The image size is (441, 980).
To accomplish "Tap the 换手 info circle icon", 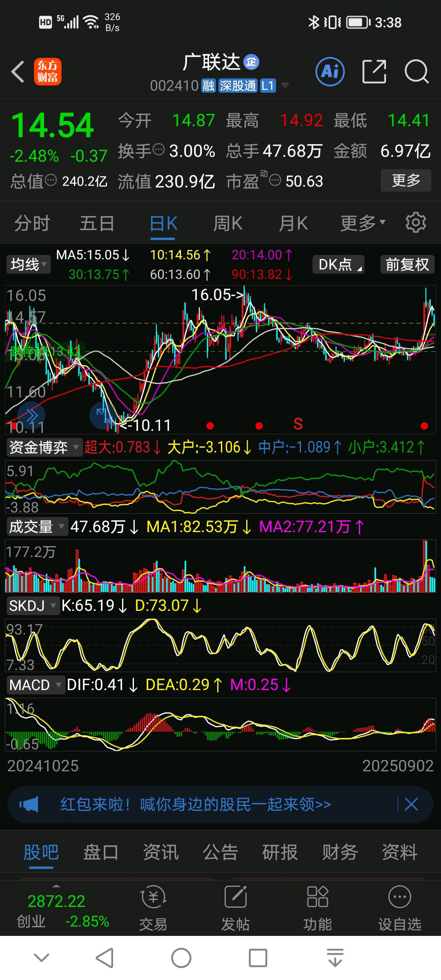I will pyautogui.click(x=158, y=150).
